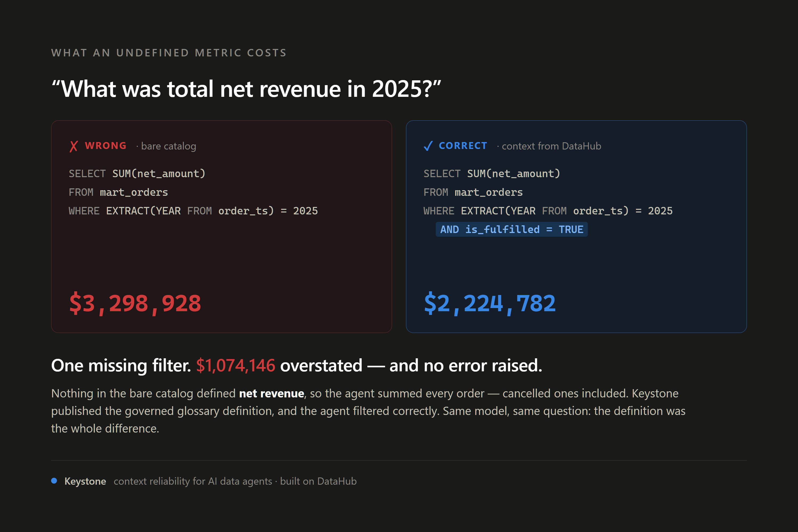Click the red $3,298,928 result
Screen dimensions: 798x532
(135, 303)
